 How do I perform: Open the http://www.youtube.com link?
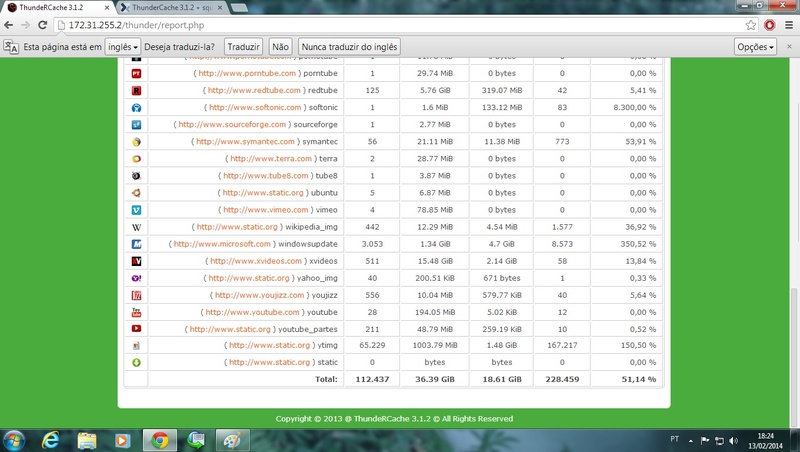pyautogui.click(x=253, y=312)
